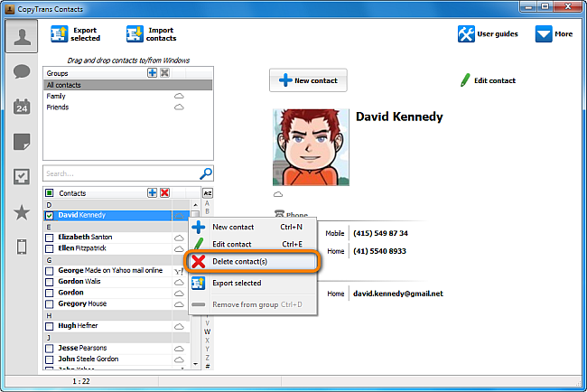Open the Messages speech bubble sidebar icon
587x392 pixels.
pyautogui.click(x=22, y=71)
